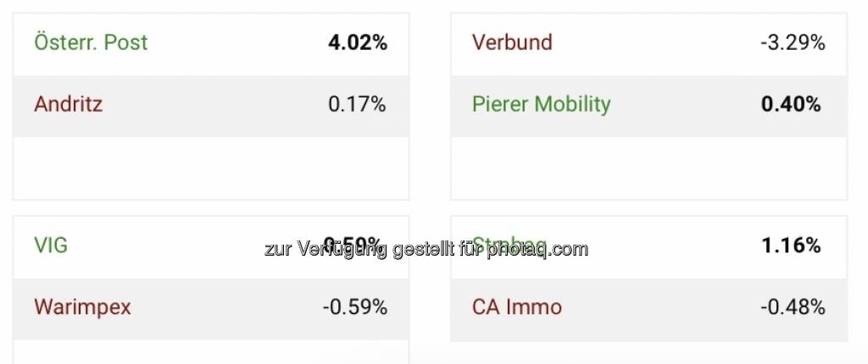Click the empty row below Andritz
Screen dimensions: 868x364
[210, 168]
